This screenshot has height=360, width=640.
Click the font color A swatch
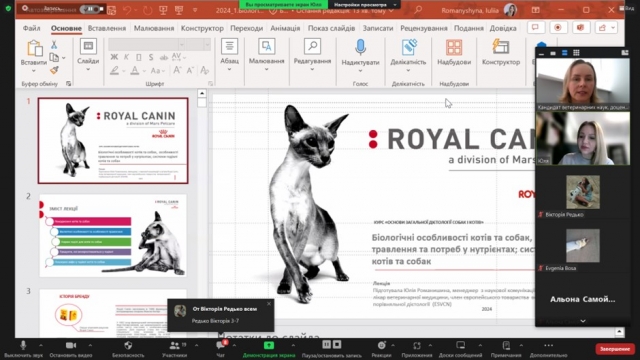(x=134, y=71)
